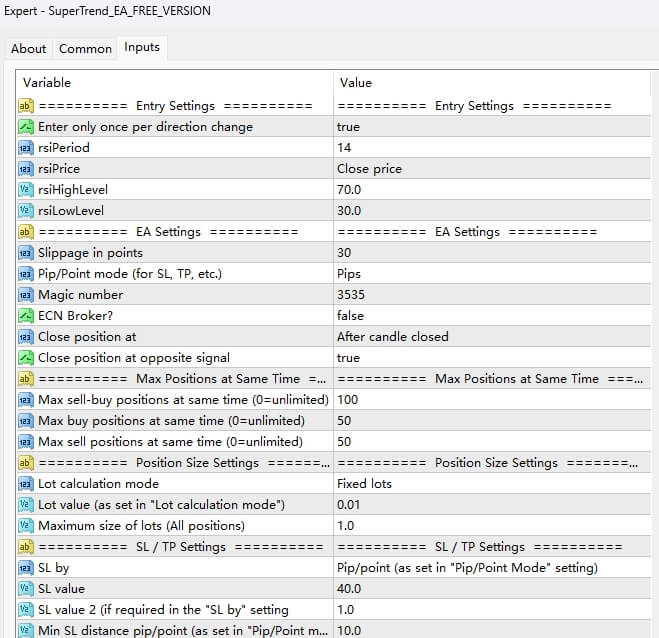
Task: Select the Lot calculation mode label
Action: tap(98, 484)
